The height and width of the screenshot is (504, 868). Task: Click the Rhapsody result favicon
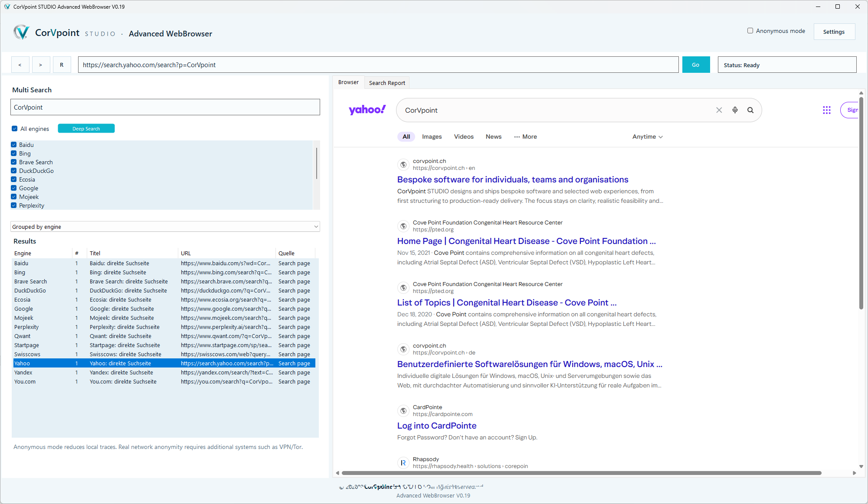pos(403,463)
